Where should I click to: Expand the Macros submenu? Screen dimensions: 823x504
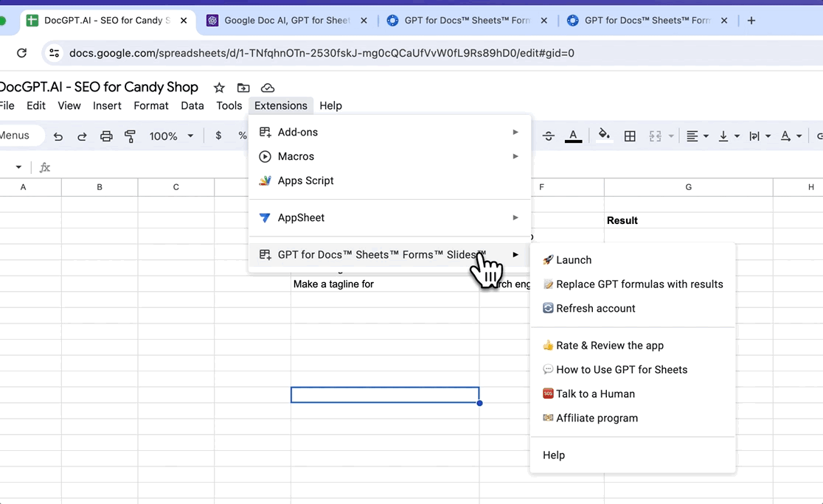click(x=389, y=156)
